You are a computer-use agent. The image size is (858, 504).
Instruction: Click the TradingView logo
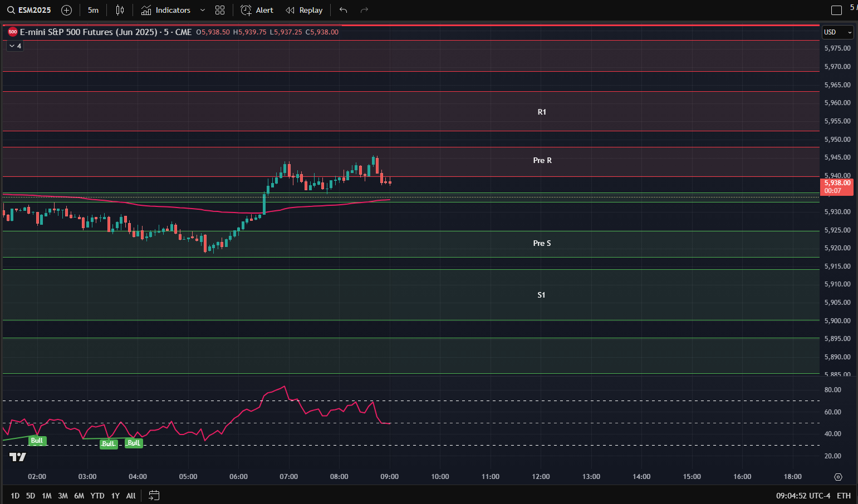[18, 457]
